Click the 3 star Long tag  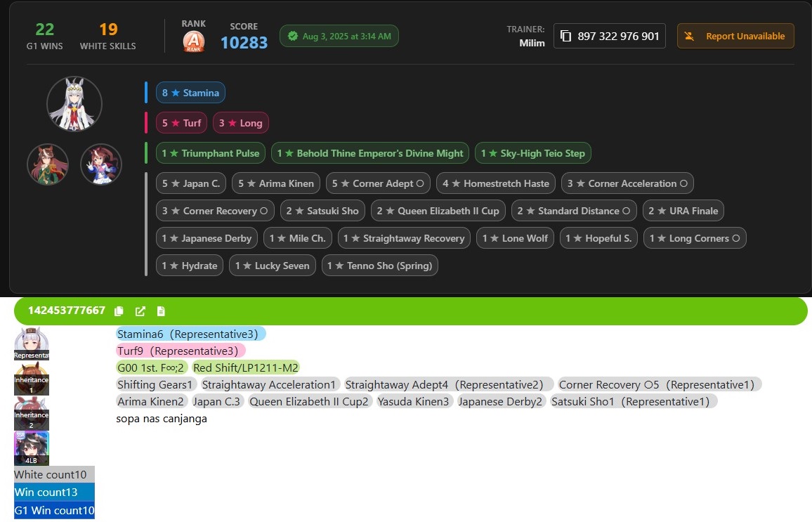[241, 123]
